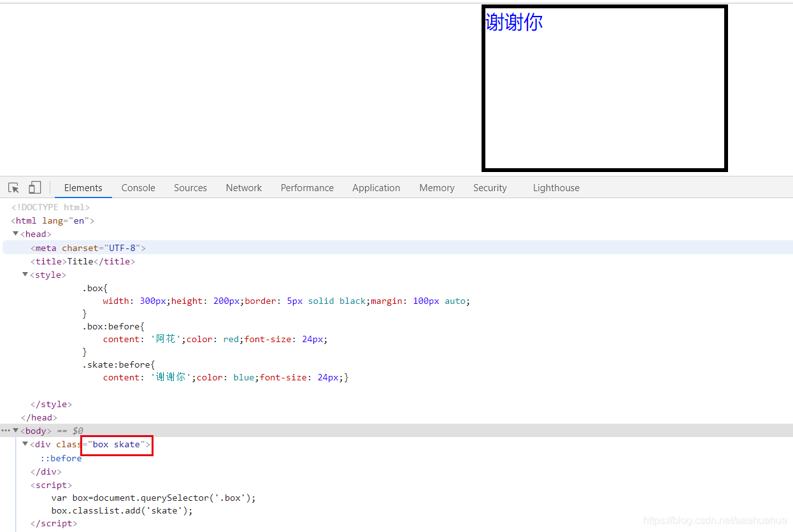Select the closing </style> tag row
The image size is (793, 532).
(x=51, y=404)
